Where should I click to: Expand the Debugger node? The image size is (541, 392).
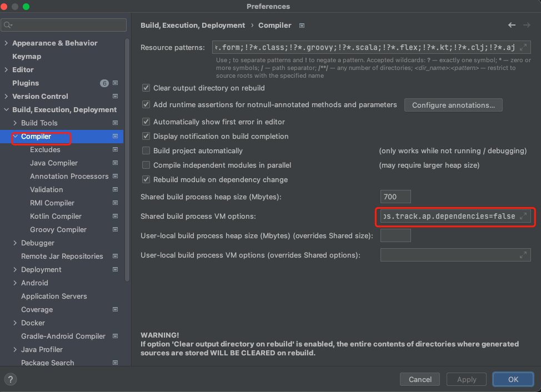[15, 243]
